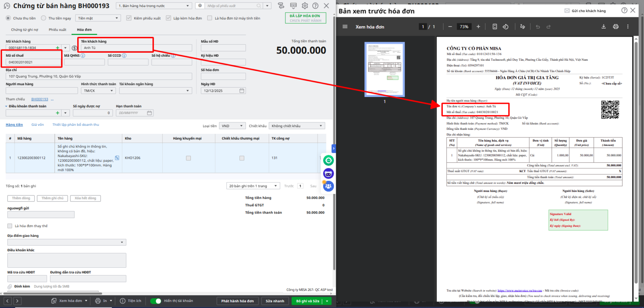
Task: Select the Thu tiền ngay radio button
Action: (x=43, y=18)
